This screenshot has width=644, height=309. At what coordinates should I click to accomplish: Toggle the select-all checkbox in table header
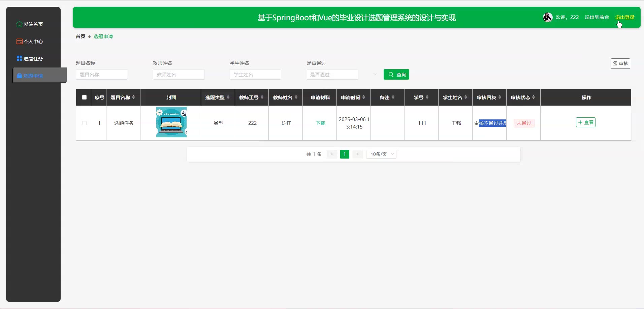point(84,97)
